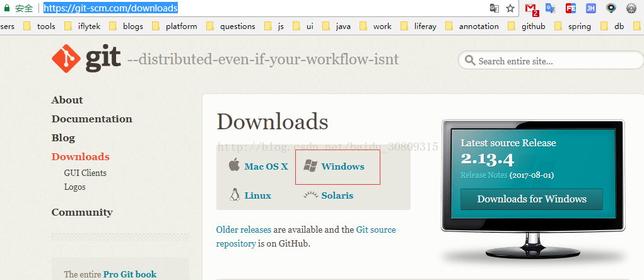This screenshot has height=280, width=644.
Task: Click the Downloads for Windows button
Action: point(531,199)
